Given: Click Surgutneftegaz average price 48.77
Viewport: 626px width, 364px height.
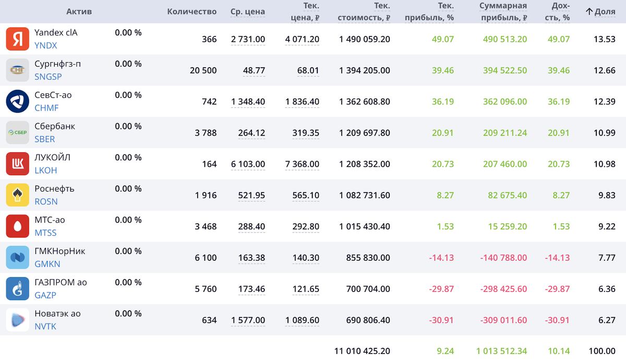Looking at the screenshot, I should (x=254, y=70).
